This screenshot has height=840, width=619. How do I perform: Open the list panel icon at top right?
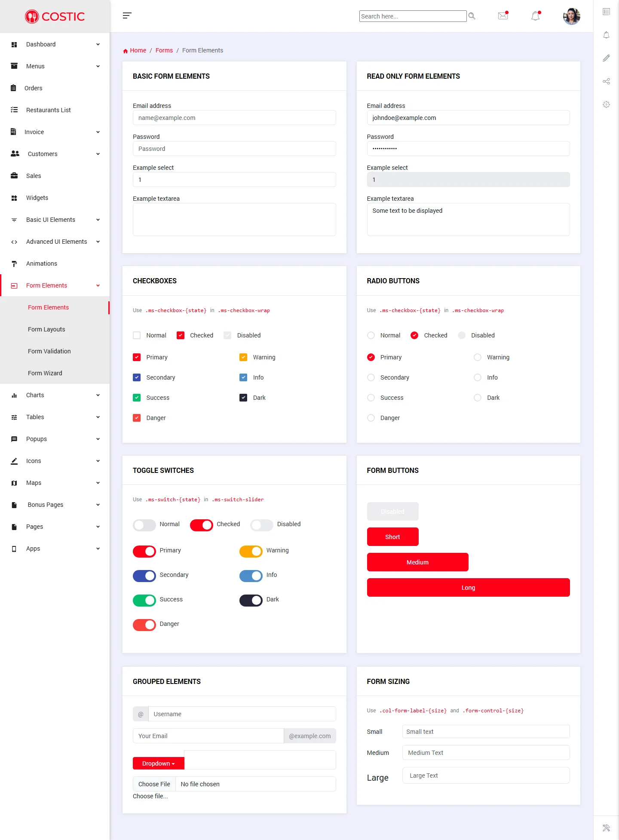tap(606, 12)
